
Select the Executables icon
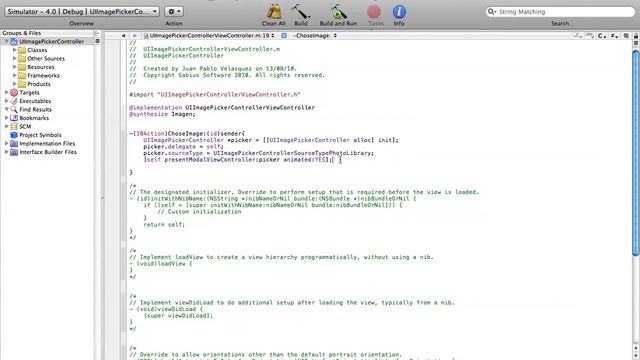click(x=14, y=101)
